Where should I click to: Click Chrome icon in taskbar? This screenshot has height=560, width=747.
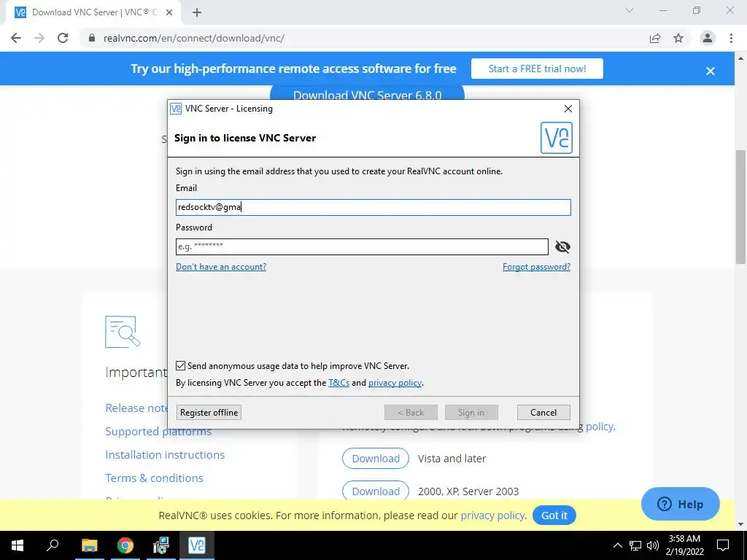(125, 545)
